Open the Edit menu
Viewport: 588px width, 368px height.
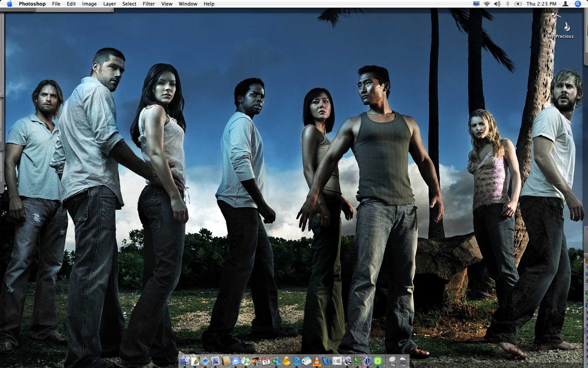[x=71, y=4]
